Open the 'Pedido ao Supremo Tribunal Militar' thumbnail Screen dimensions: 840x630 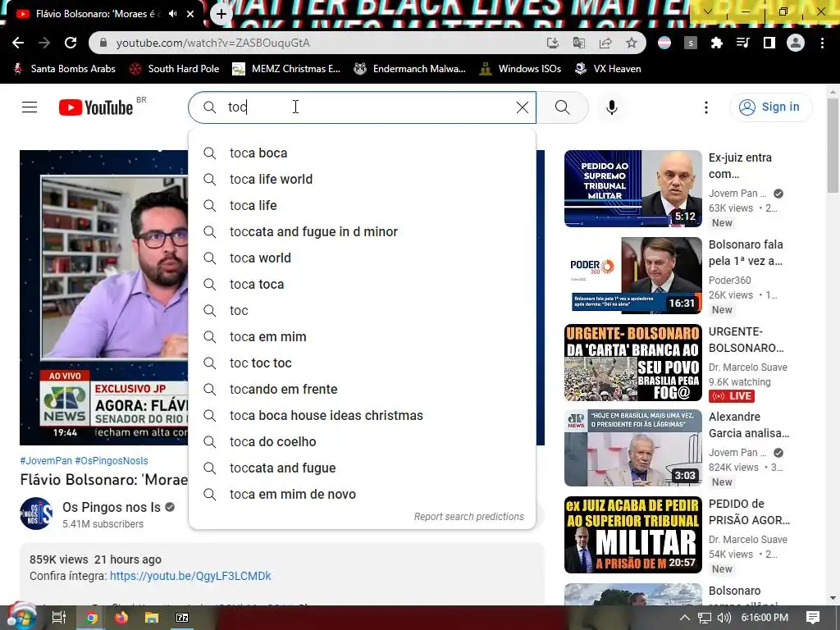pos(632,189)
